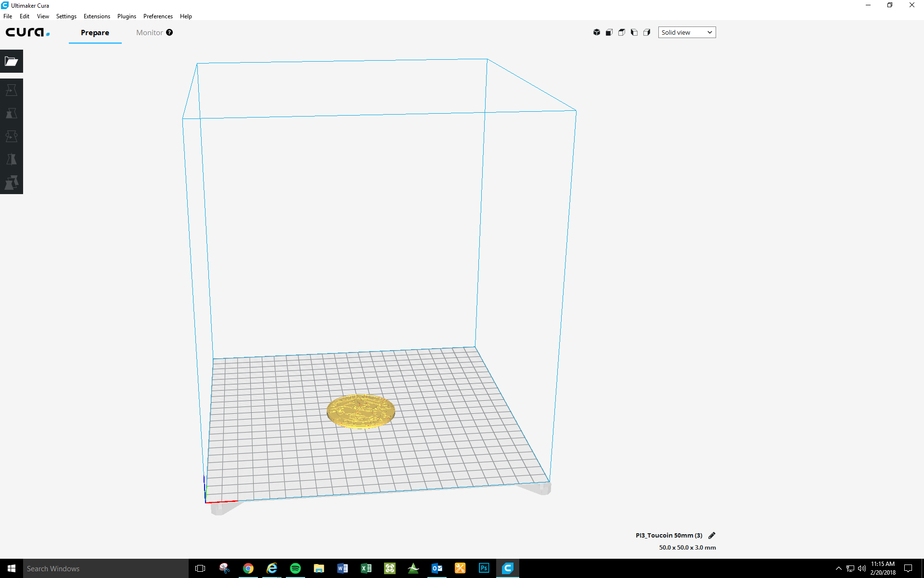Image resolution: width=924 pixels, height=578 pixels.
Task: Open the Help menu
Action: pyautogui.click(x=186, y=16)
